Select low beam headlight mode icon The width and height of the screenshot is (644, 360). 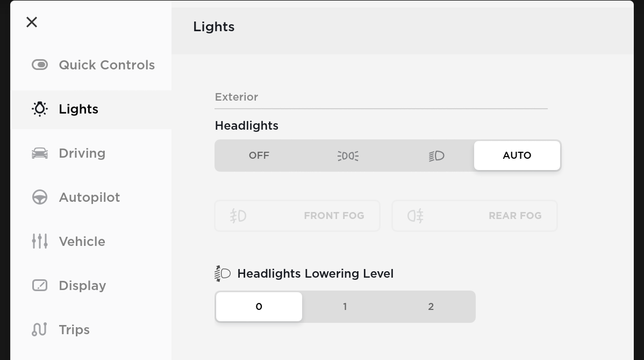coord(437,156)
